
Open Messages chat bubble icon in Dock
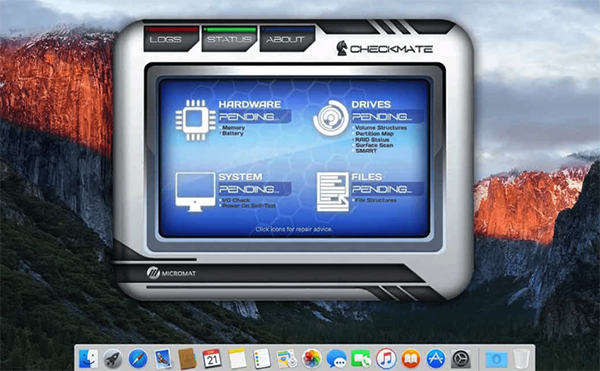coord(336,359)
